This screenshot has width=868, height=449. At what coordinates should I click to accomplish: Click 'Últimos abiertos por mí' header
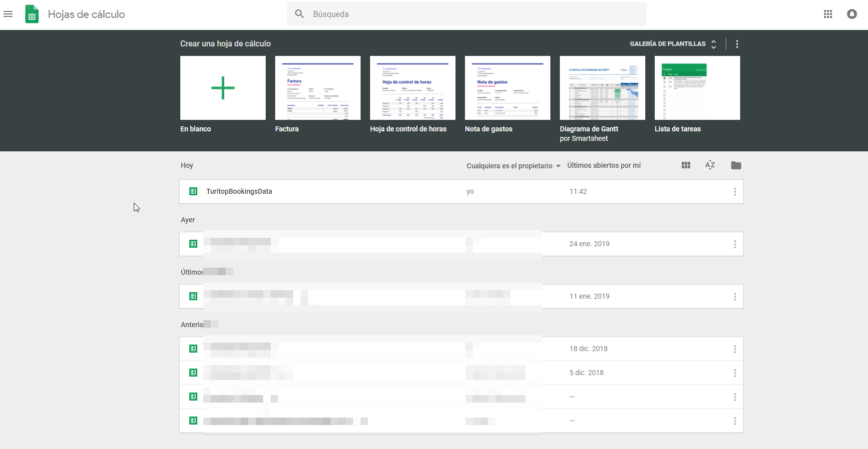[x=604, y=165]
